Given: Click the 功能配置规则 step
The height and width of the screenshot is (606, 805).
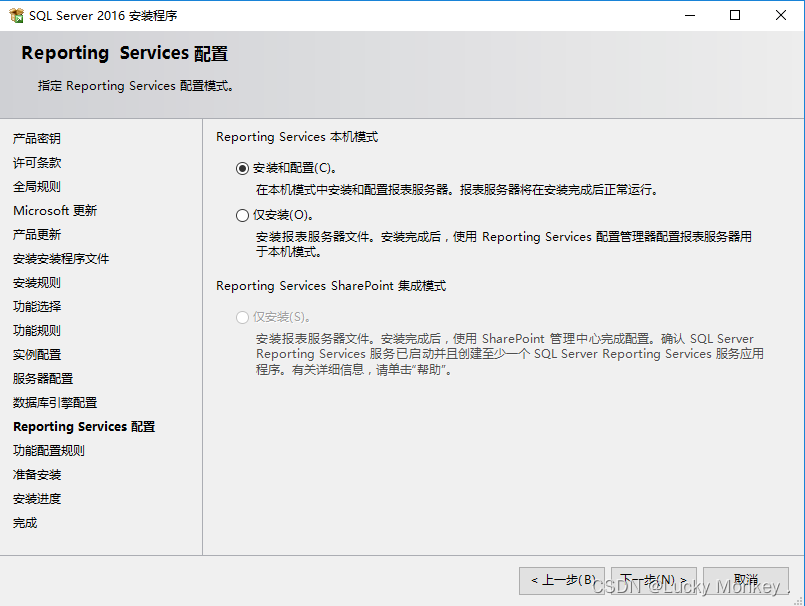Looking at the screenshot, I should pos(49,451).
